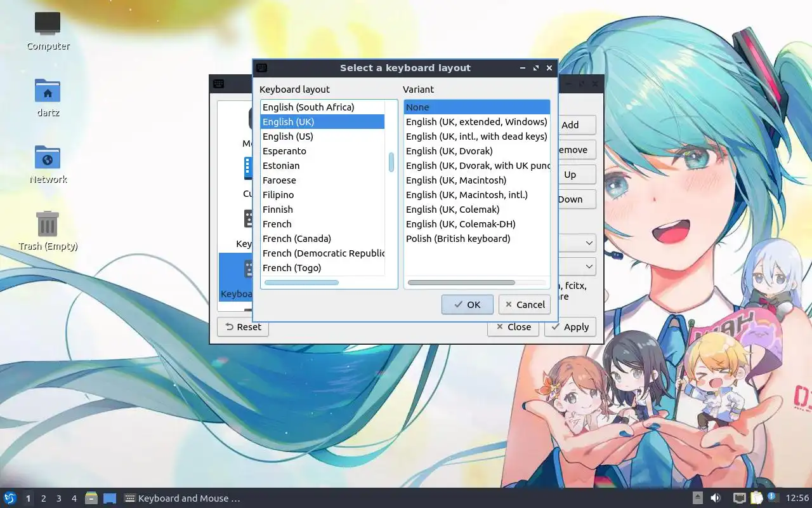812x508 pixels.
Task: Select Esperanto layout
Action: (322, 151)
